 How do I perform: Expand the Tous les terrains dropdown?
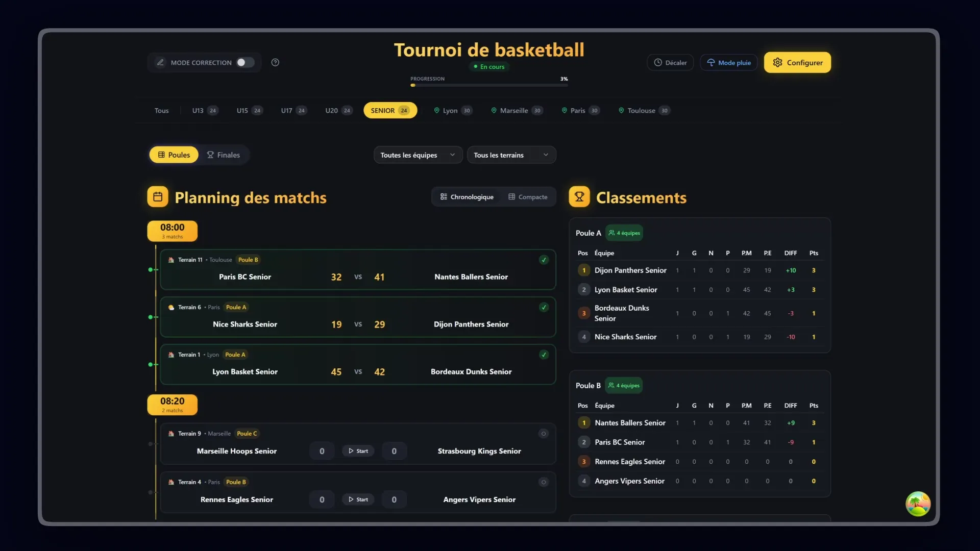[511, 155]
